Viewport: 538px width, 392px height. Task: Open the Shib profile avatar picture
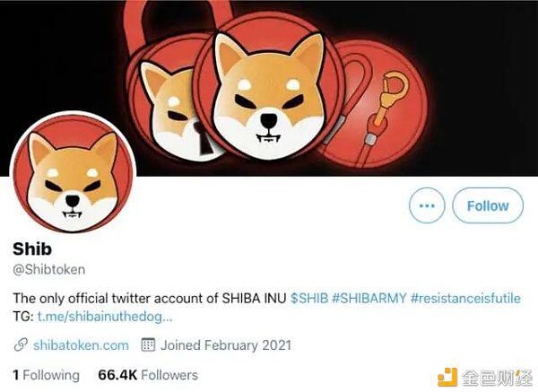pos(73,174)
